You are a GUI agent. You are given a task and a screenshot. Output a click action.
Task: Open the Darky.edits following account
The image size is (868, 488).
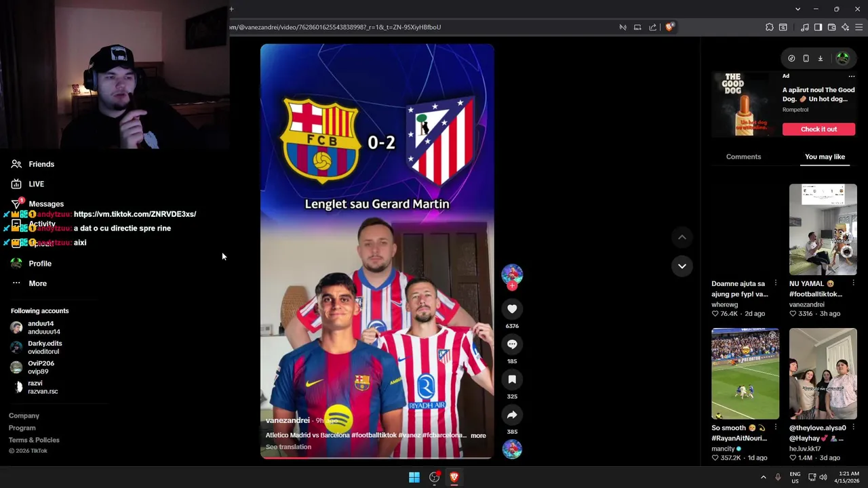click(x=37, y=347)
